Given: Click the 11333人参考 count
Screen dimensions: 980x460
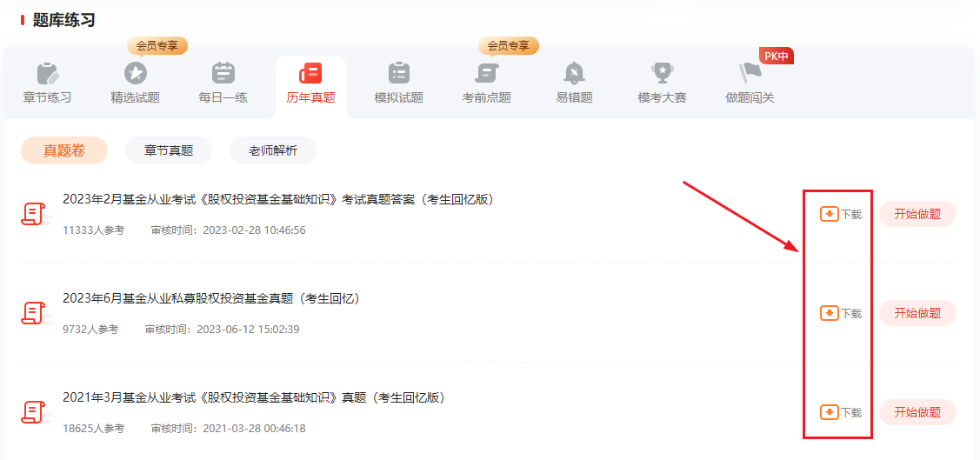Looking at the screenshot, I should click(x=94, y=230).
